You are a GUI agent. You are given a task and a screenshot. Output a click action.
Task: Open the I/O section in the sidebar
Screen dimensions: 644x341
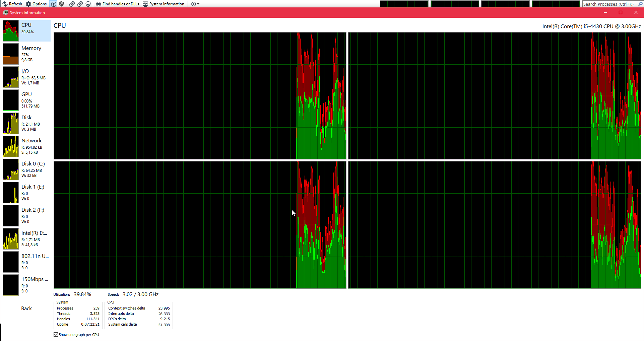[x=26, y=77]
